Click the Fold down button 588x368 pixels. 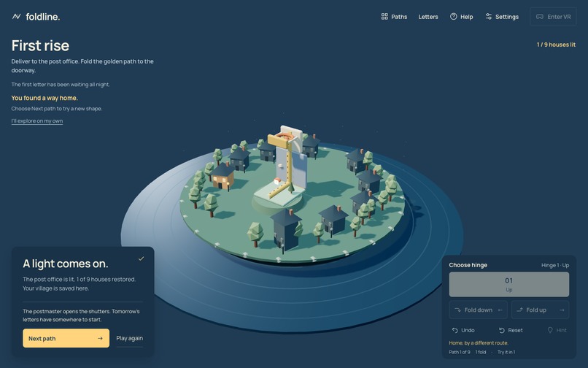coord(478,310)
